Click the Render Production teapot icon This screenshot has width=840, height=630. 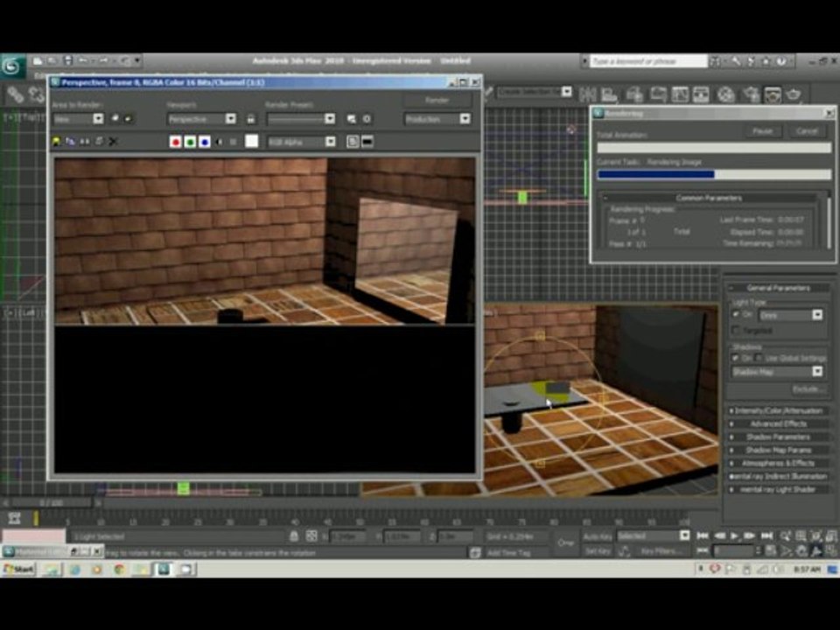pos(794,94)
